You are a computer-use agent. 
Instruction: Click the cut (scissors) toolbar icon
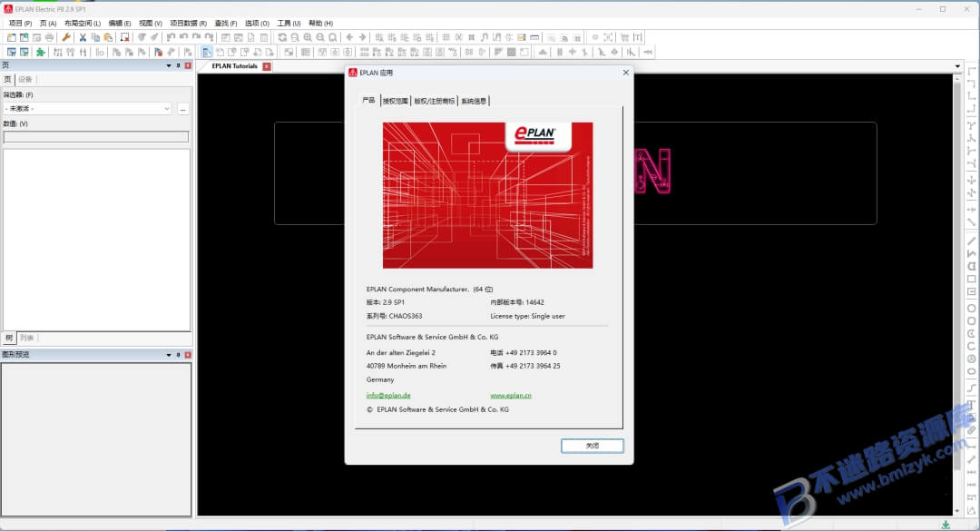point(83,37)
